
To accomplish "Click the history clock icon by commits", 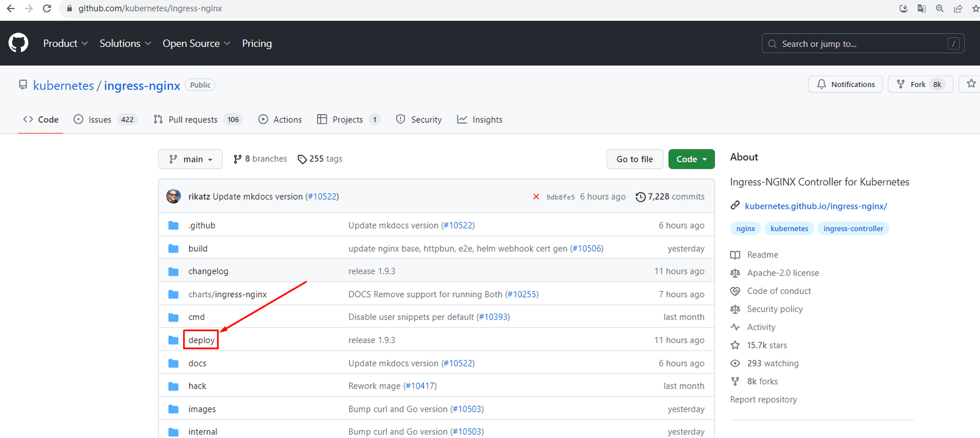I will click(641, 197).
